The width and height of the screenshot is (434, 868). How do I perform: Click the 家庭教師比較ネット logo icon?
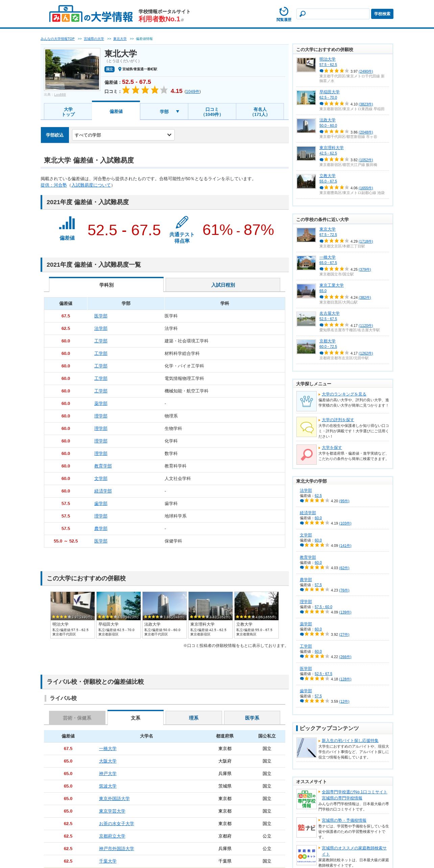point(306,855)
